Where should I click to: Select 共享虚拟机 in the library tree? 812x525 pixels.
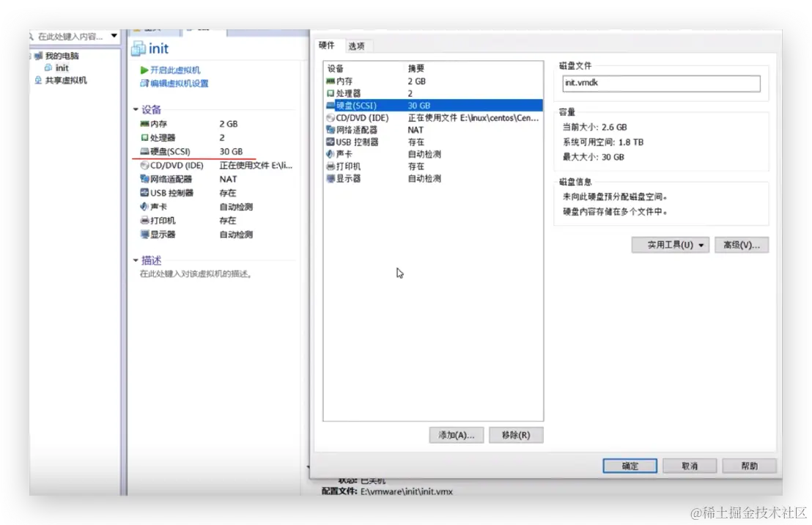coord(66,81)
